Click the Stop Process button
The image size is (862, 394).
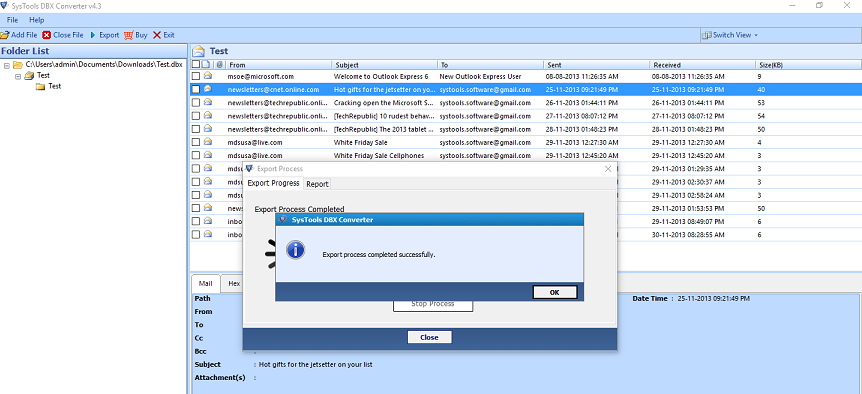click(433, 304)
